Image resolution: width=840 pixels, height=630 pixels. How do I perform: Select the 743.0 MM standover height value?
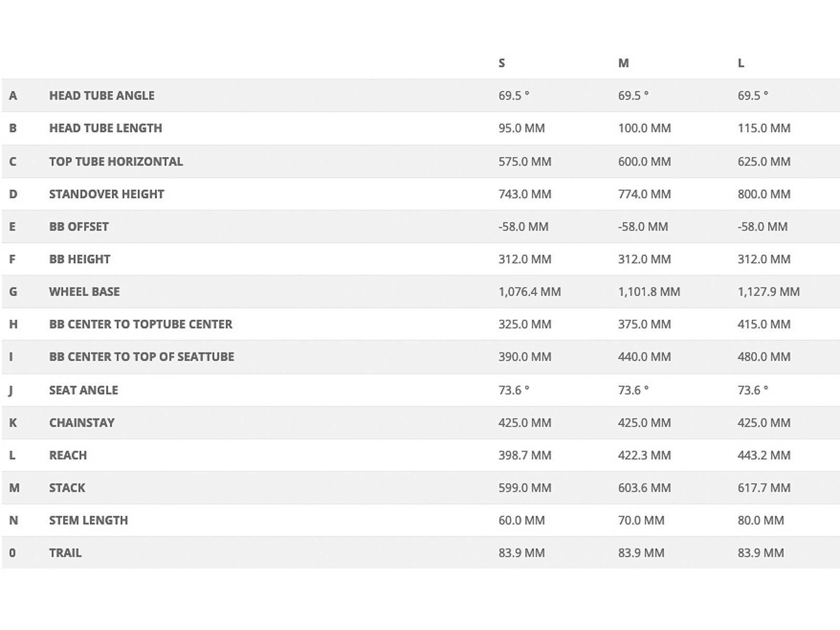coord(524,194)
